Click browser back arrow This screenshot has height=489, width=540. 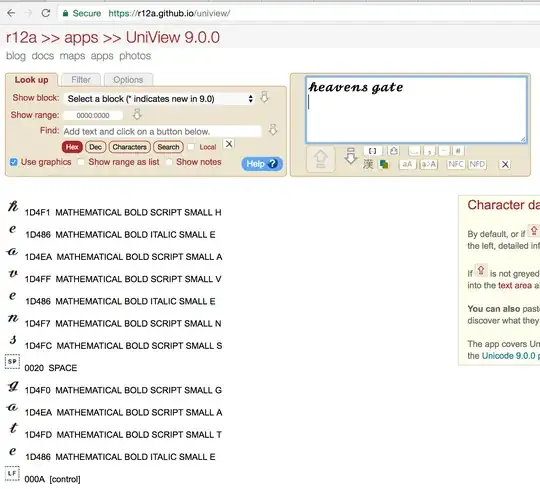pos(11,13)
